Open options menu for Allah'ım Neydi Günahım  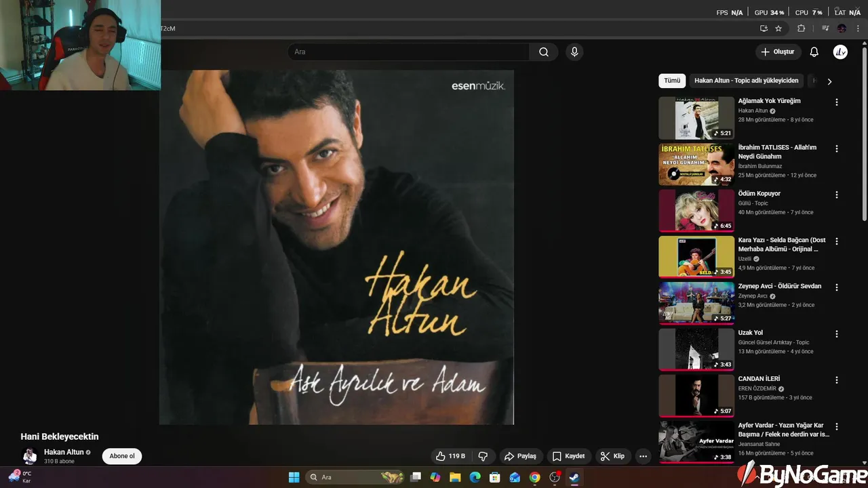836,148
